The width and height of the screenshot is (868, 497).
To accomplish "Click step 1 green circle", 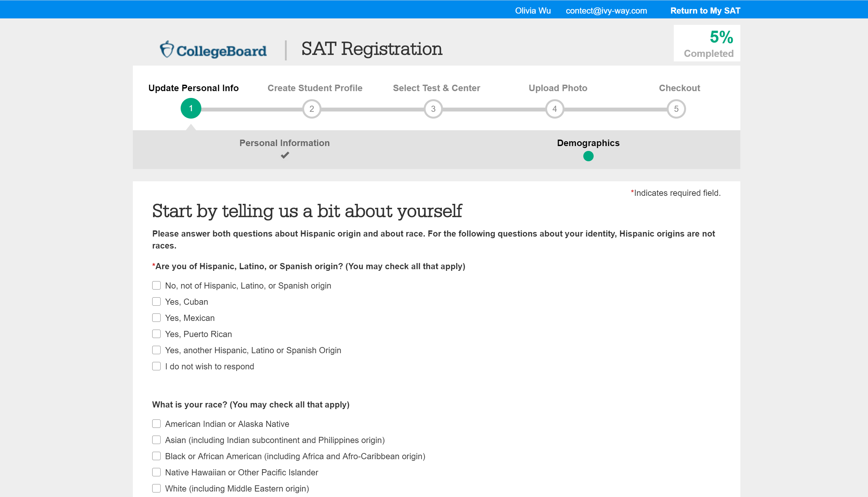I will click(191, 109).
